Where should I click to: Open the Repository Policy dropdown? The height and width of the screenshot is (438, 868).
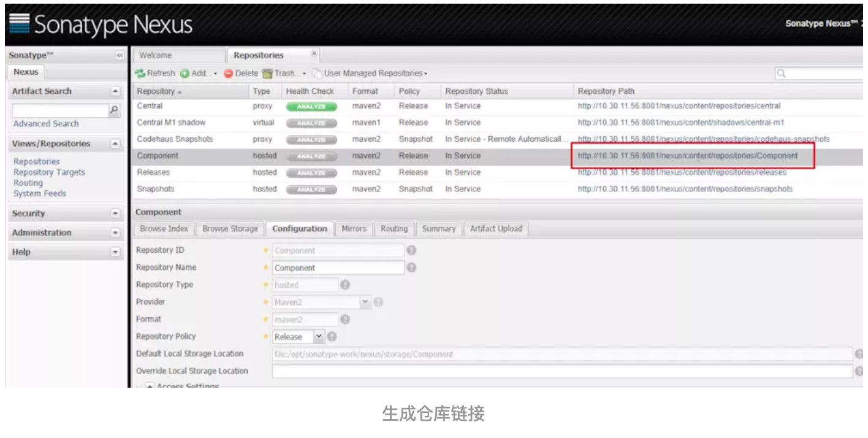click(x=319, y=337)
